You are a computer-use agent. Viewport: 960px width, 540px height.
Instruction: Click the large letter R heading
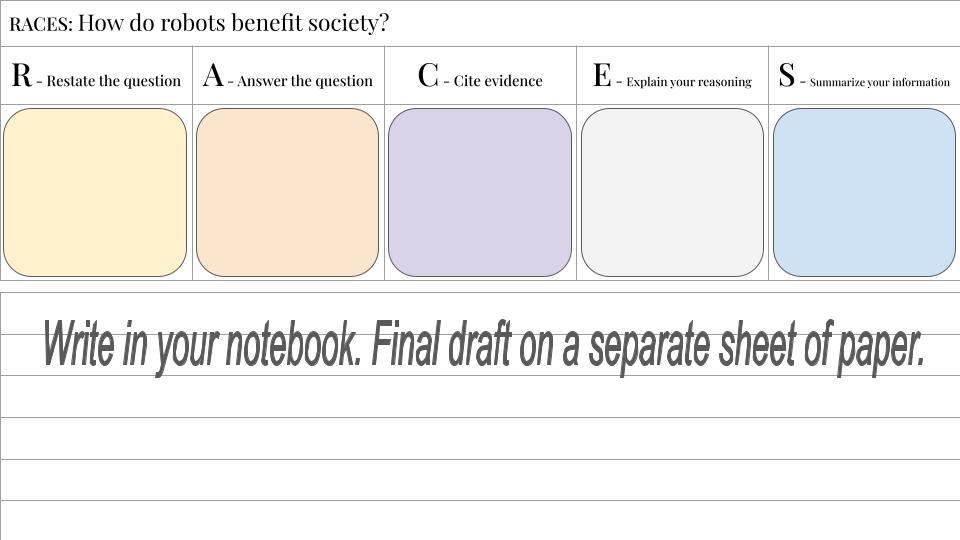[21, 75]
